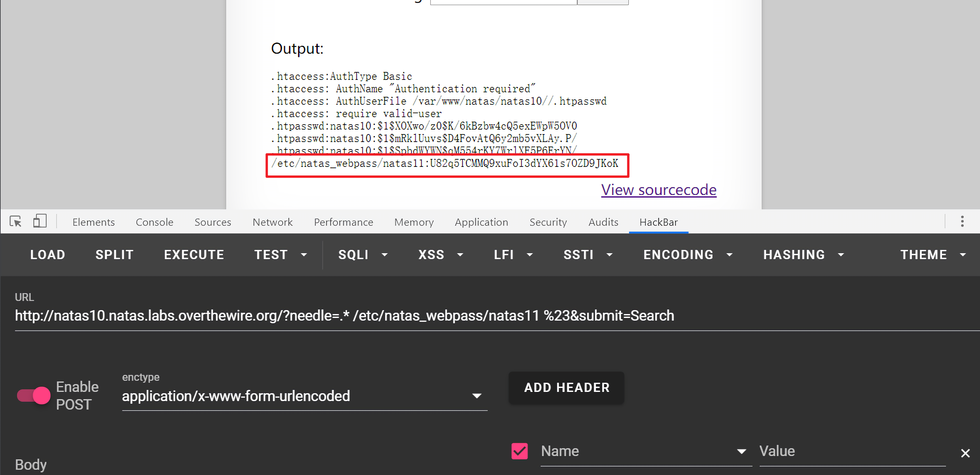
Task: Toggle the device toolbar icon
Action: click(x=40, y=221)
